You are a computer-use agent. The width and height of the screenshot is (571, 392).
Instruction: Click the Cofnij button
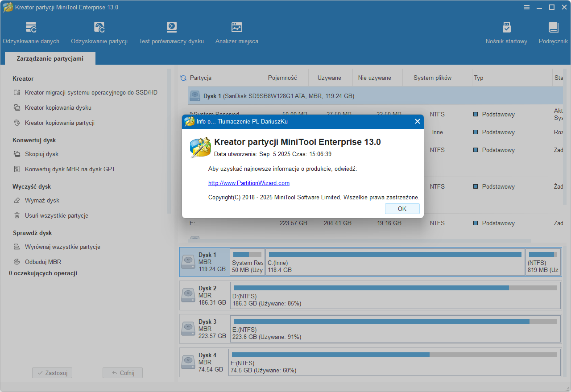pyautogui.click(x=123, y=373)
